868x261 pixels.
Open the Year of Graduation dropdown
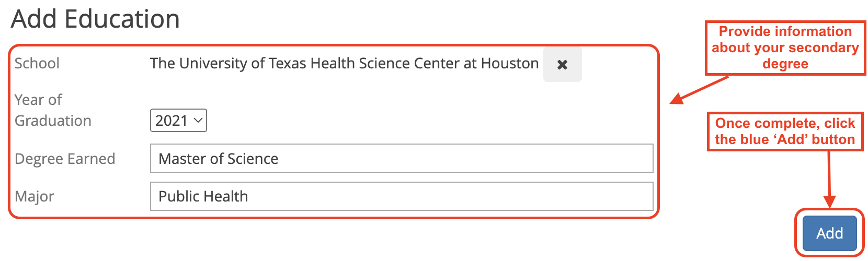pos(178,121)
